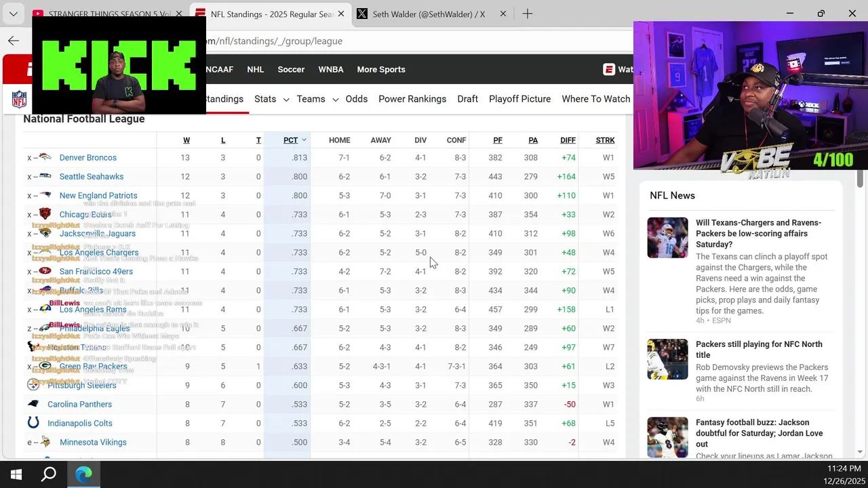Open a new browser tab
This screenshot has height=488, width=868.
tap(528, 14)
